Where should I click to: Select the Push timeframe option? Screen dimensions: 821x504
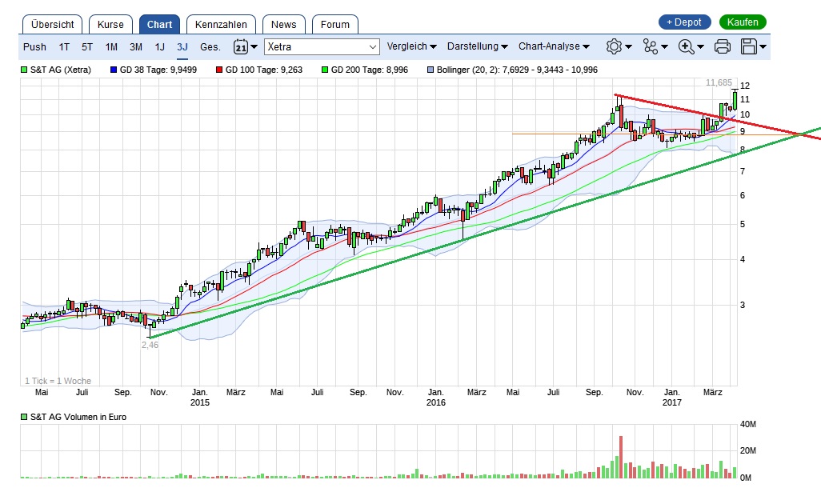(34, 47)
